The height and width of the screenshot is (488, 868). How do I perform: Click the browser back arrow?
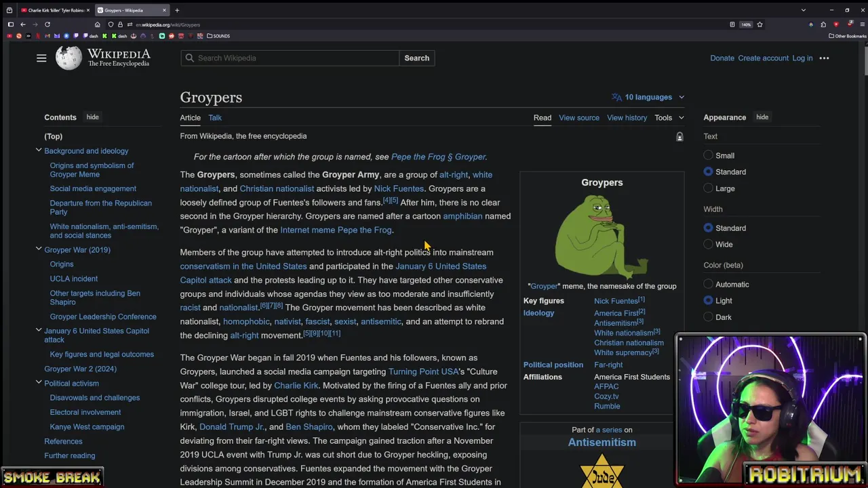pyautogui.click(x=22, y=24)
